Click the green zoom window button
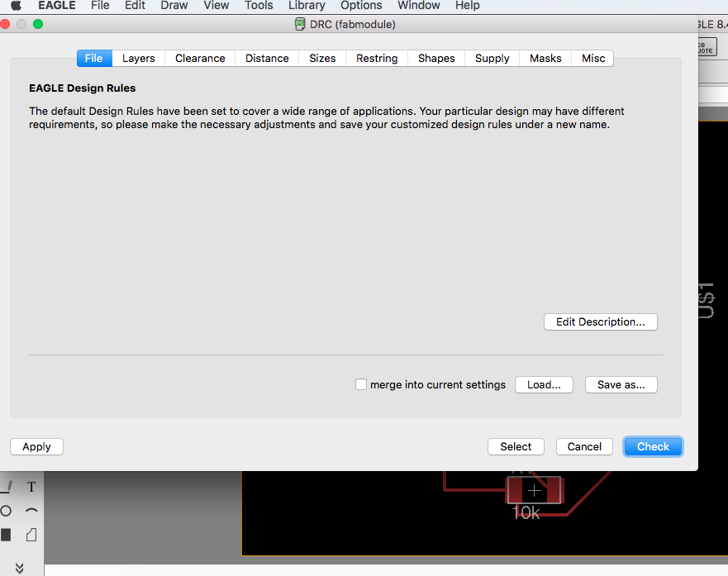Viewport: 728px width, 576px height. click(38, 24)
